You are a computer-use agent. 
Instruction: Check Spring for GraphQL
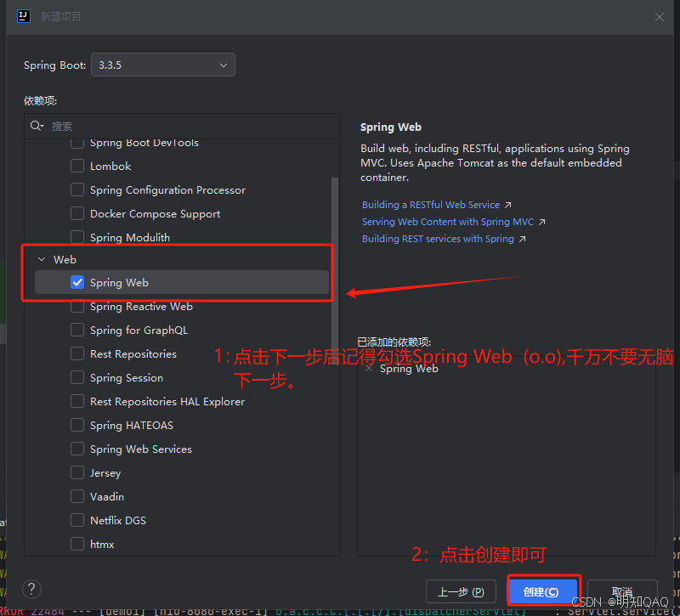click(x=77, y=330)
